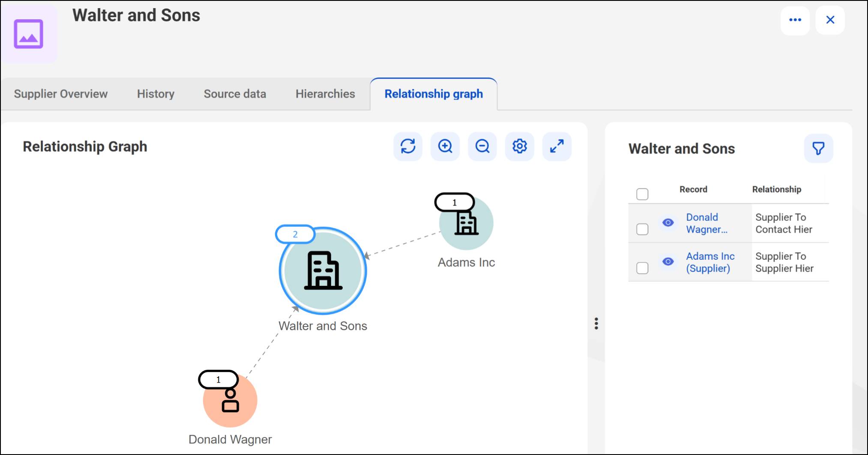The width and height of the screenshot is (868, 455).
Task: Open graph settings gear
Action: 520,146
